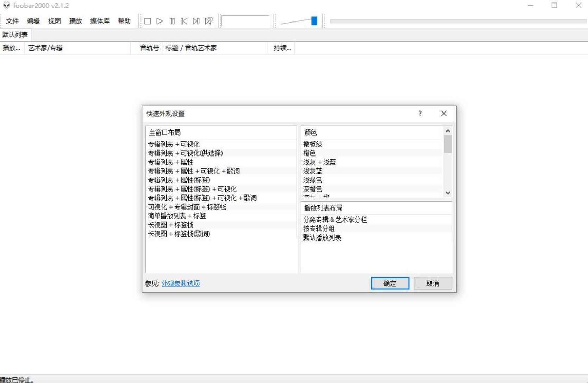588x383 pixels.
Task: Open the 文件 menu
Action: pyautogui.click(x=12, y=21)
